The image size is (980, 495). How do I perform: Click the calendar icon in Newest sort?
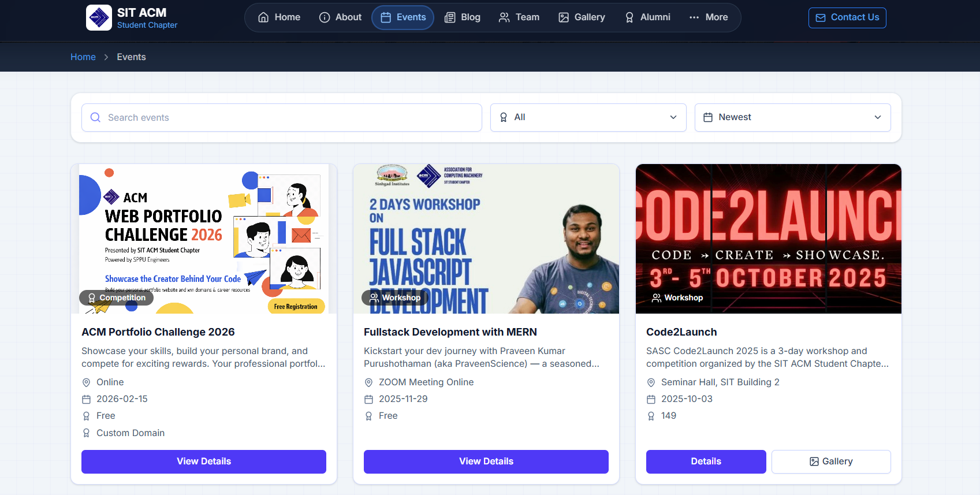point(708,117)
